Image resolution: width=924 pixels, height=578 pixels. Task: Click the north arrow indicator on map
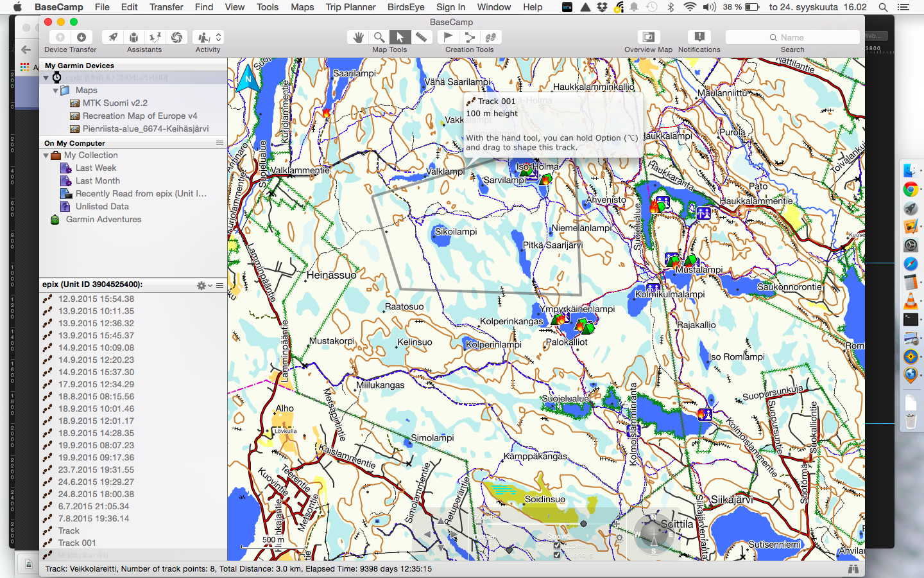coord(248,80)
